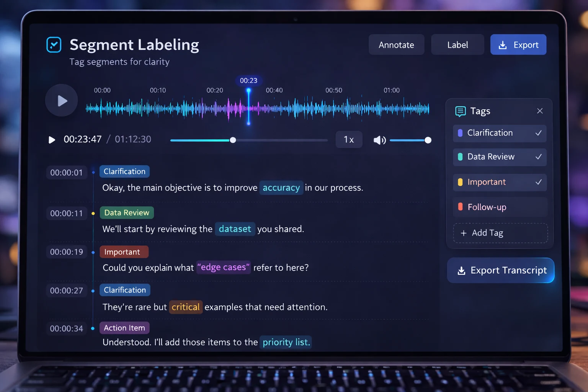Click the plus icon in Add Tag

tap(464, 233)
